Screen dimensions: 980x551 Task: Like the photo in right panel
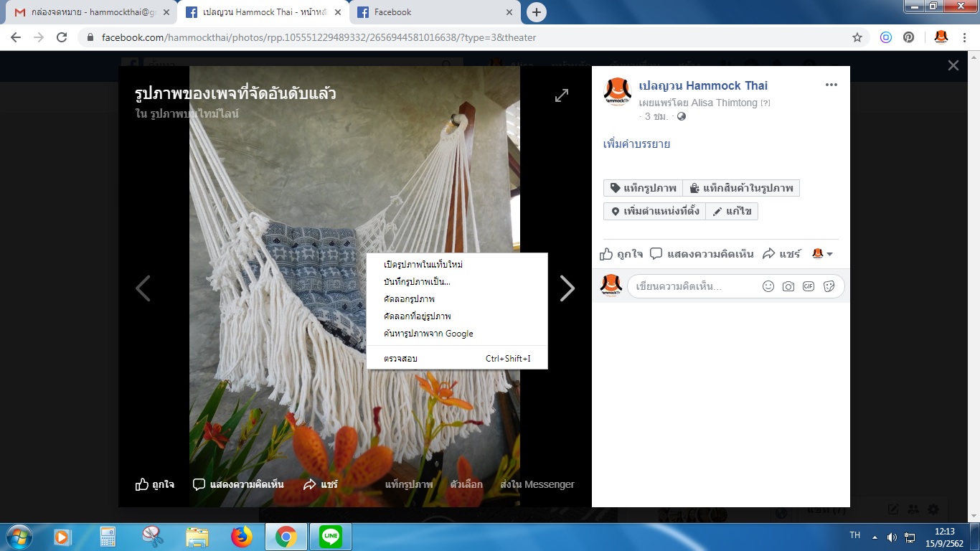pos(621,254)
